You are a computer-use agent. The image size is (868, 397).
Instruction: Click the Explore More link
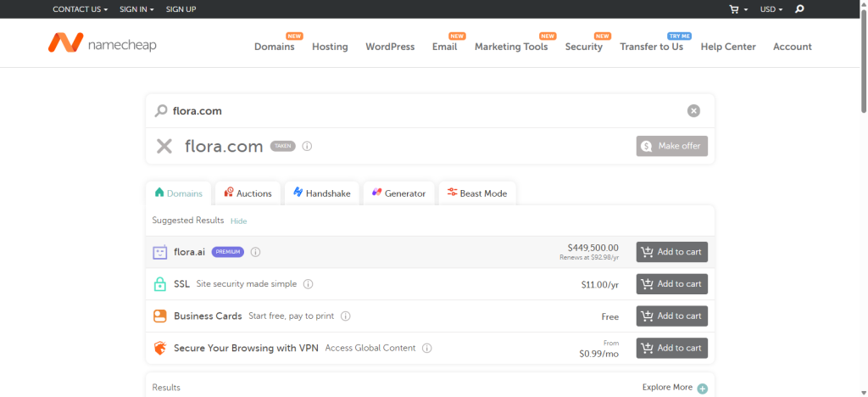(667, 388)
